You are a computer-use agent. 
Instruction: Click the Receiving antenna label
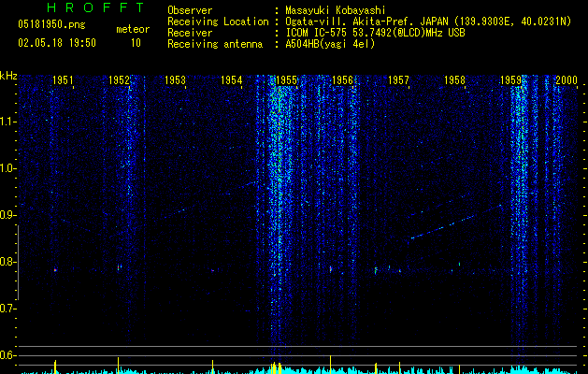[215, 44]
